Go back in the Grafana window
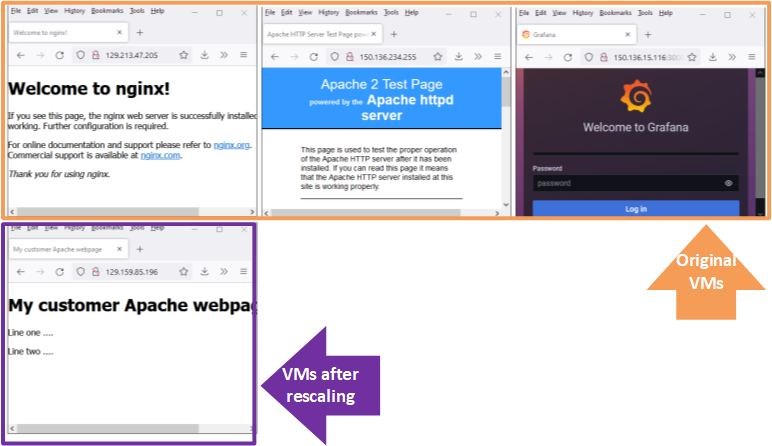Viewport: 772px width, 446px height. (528, 58)
